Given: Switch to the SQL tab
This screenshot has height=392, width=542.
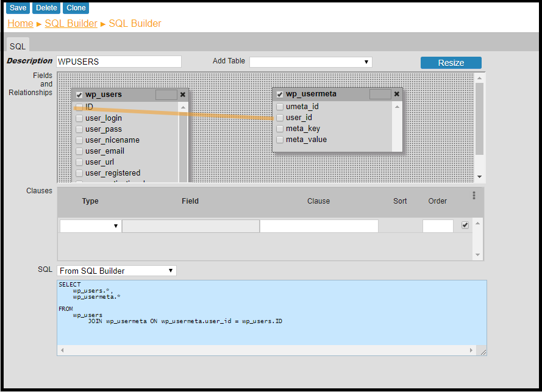Looking at the screenshot, I should (18, 46).
